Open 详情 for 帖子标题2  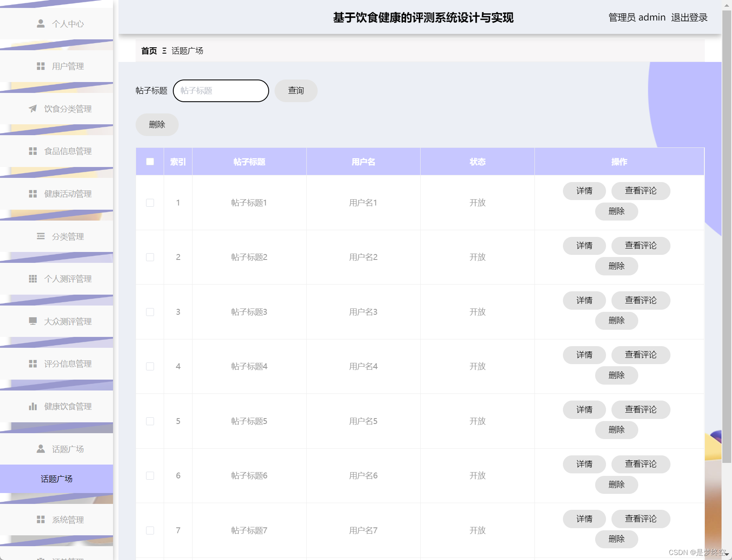coord(584,246)
